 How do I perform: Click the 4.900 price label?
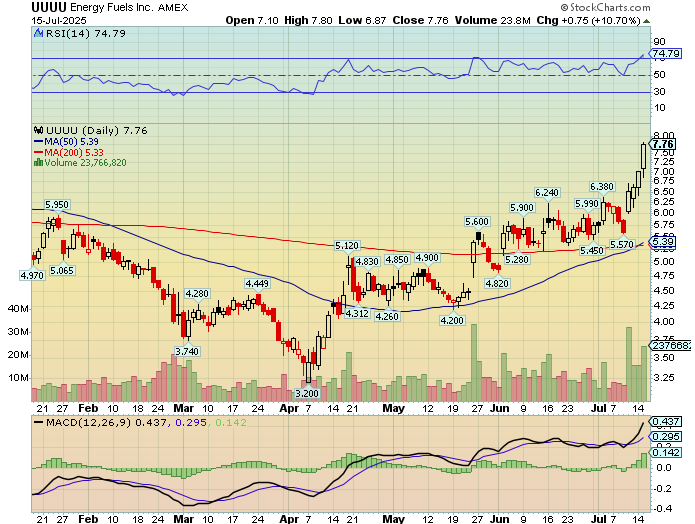coord(427,258)
